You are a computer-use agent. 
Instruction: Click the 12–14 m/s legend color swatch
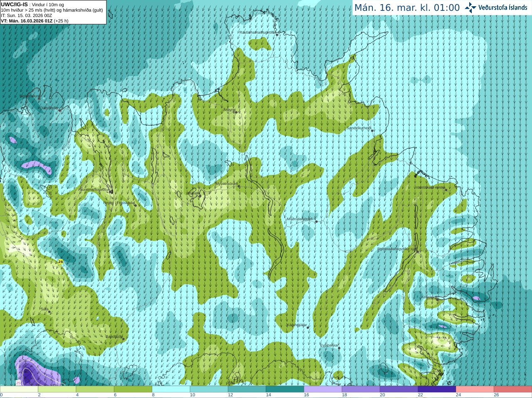[247, 389]
